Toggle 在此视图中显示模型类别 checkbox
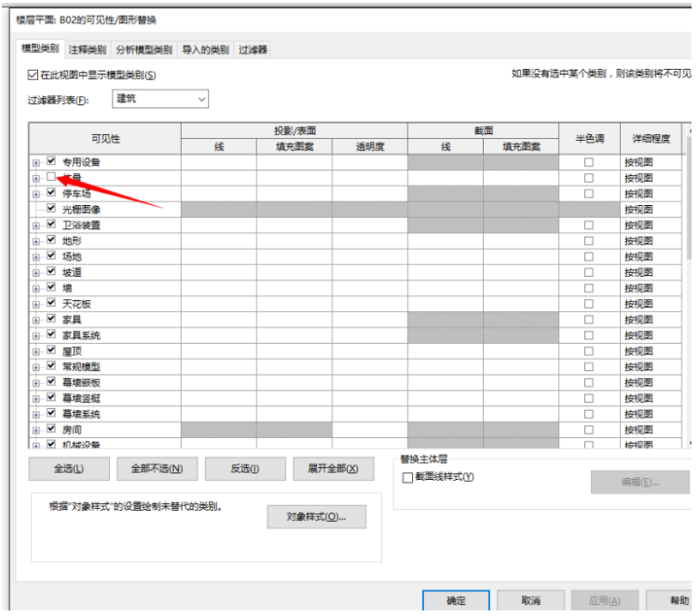 [x=33, y=75]
